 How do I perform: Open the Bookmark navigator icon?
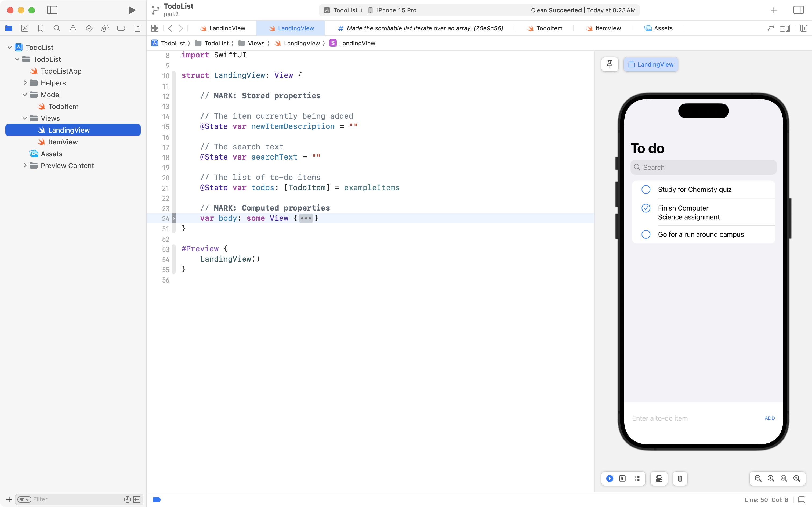point(41,28)
